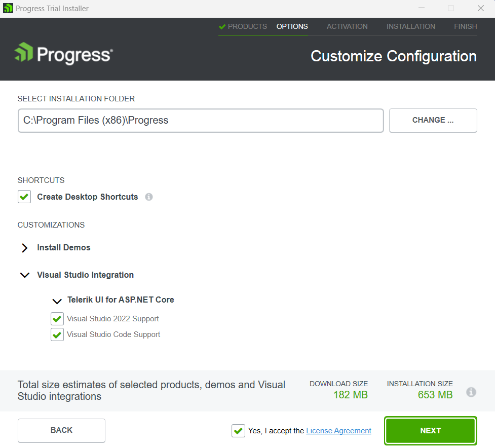Click the info icon beside Create Desktop Shortcuts
The width and height of the screenshot is (495, 448).
pyautogui.click(x=148, y=197)
